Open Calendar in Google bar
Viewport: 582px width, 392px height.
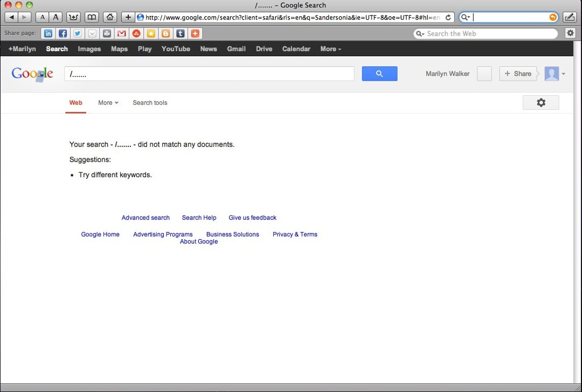point(296,48)
